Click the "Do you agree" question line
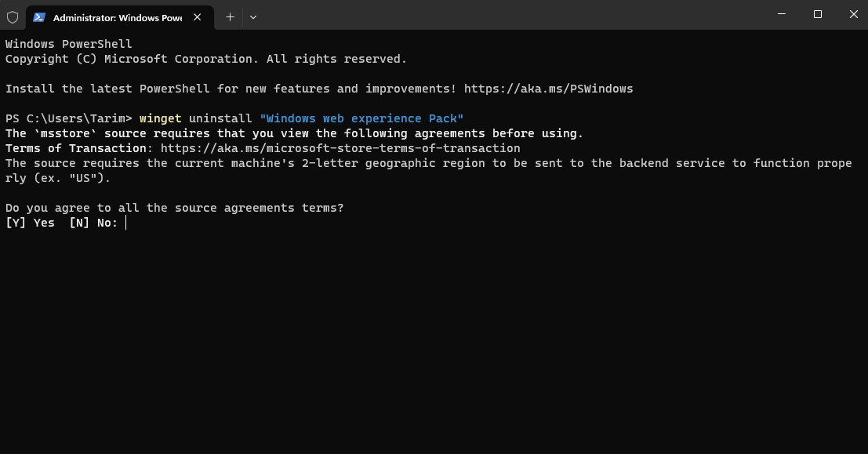The image size is (868, 454). (x=174, y=208)
